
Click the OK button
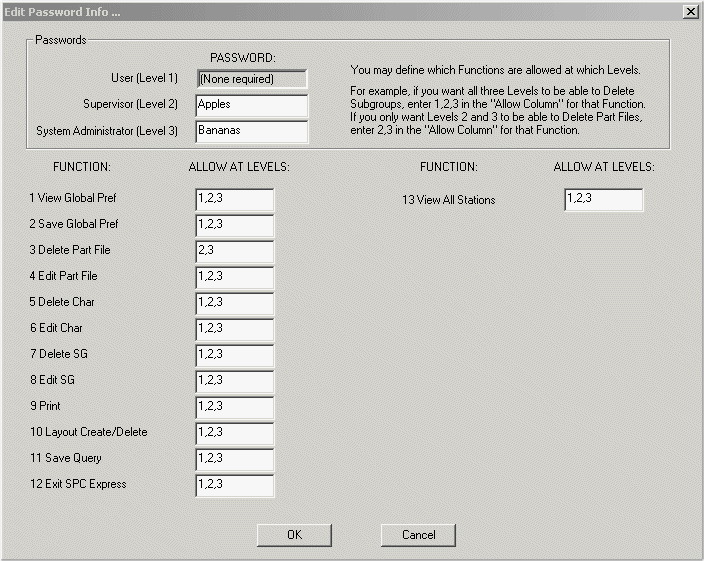tap(294, 535)
